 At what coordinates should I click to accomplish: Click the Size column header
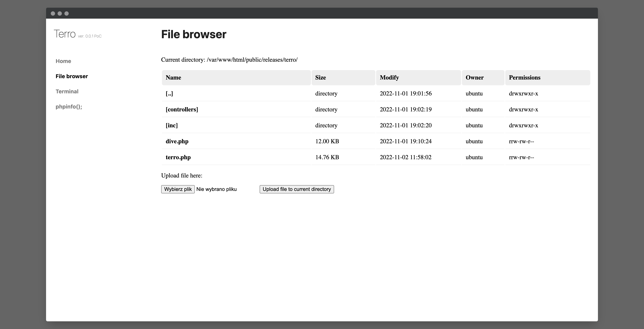tap(320, 78)
